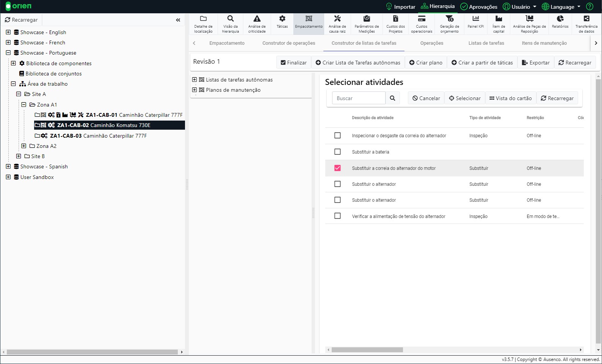Expand Listas de tarefas autônomas node
602x364 pixels.
point(194,80)
